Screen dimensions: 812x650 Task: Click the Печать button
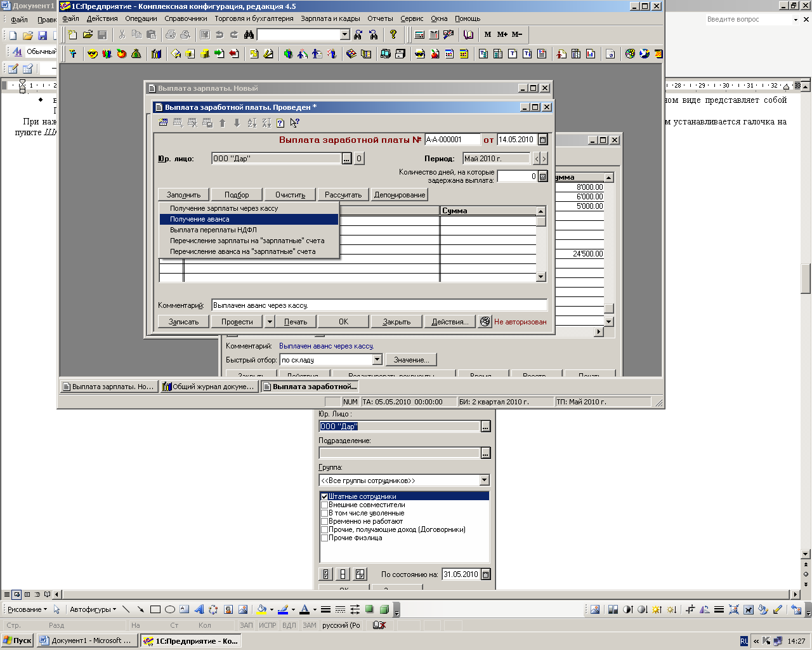tap(296, 322)
